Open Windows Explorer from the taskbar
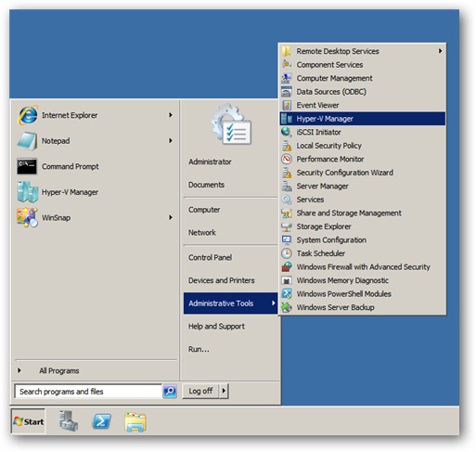Viewport: 476px width, 452px height. tap(135, 422)
